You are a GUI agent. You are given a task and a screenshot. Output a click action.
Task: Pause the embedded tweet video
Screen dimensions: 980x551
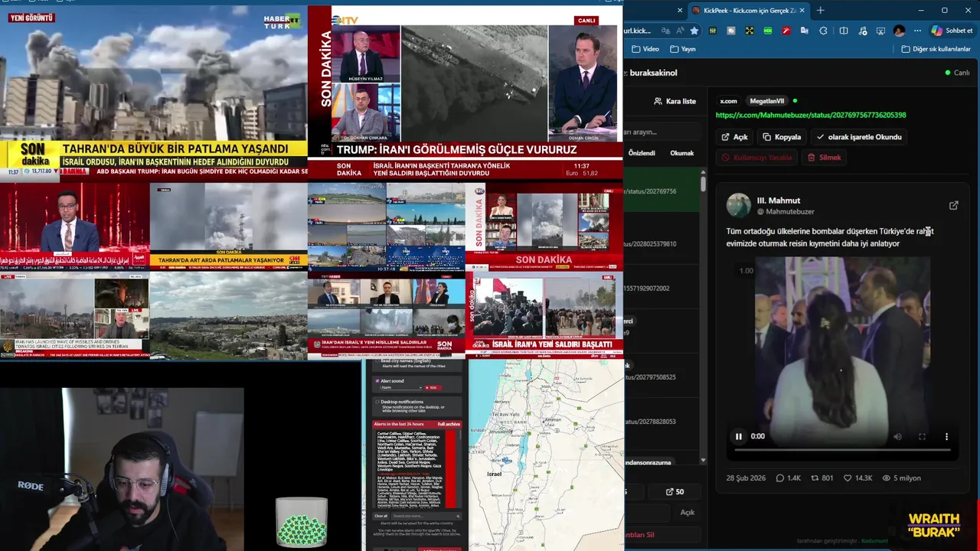click(x=738, y=436)
